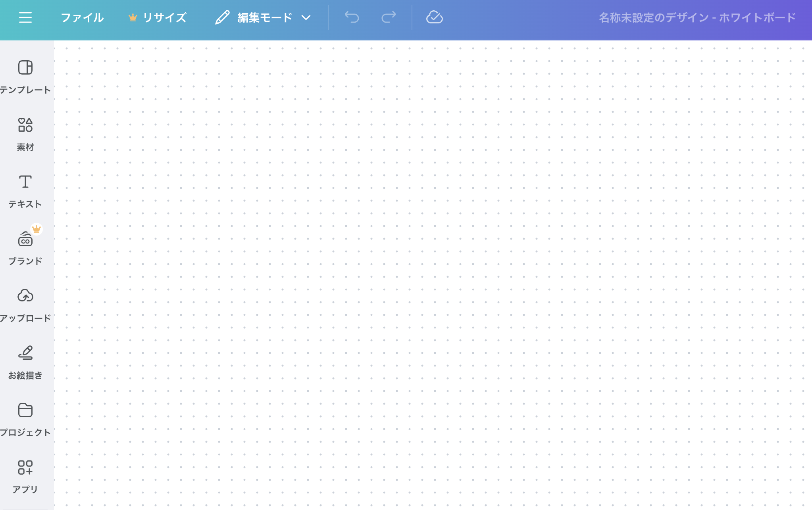
Task: Open the hamburger main menu
Action: click(x=25, y=17)
